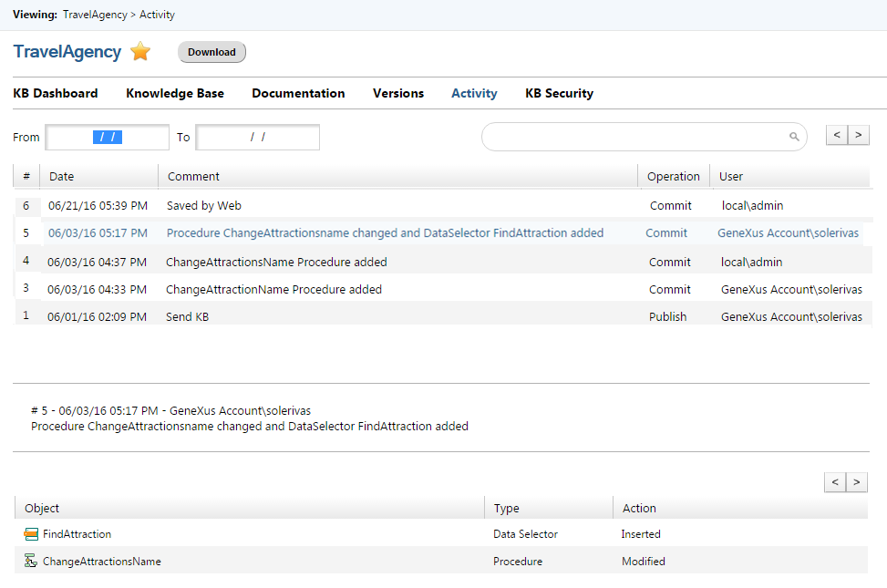
Task: Click the FindAttraction data selector icon
Action: 31,533
